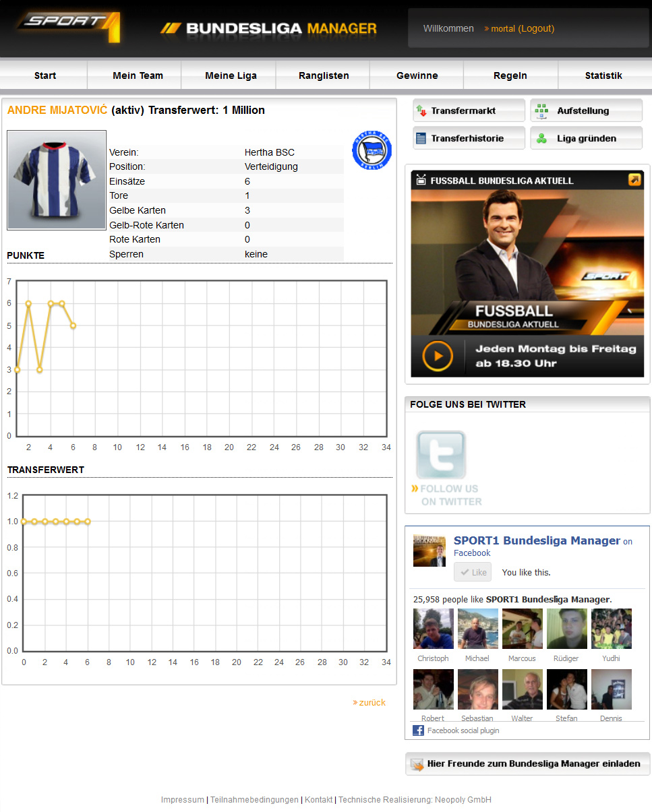Open Michael's Facebook profile photo
This screenshot has height=812, width=652.
click(478, 629)
